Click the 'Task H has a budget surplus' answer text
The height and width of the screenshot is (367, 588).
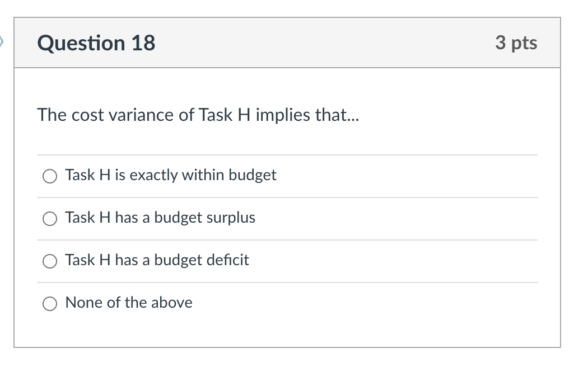click(161, 218)
